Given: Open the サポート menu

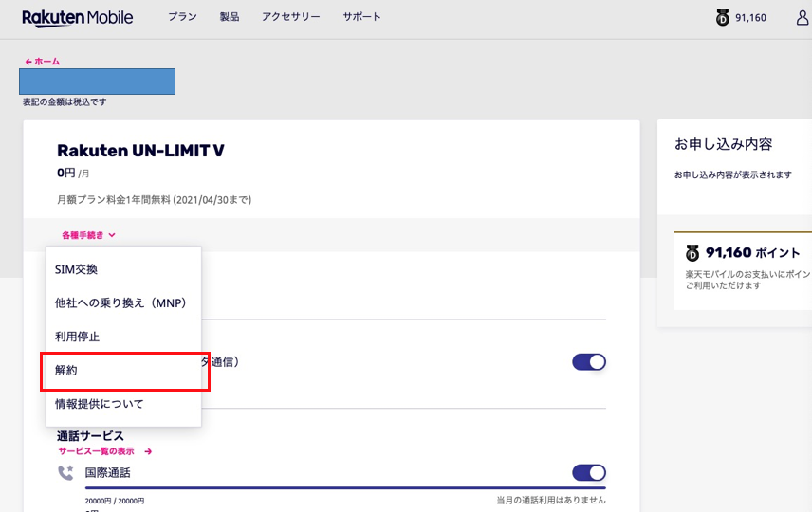Looking at the screenshot, I should click(x=361, y=17).
